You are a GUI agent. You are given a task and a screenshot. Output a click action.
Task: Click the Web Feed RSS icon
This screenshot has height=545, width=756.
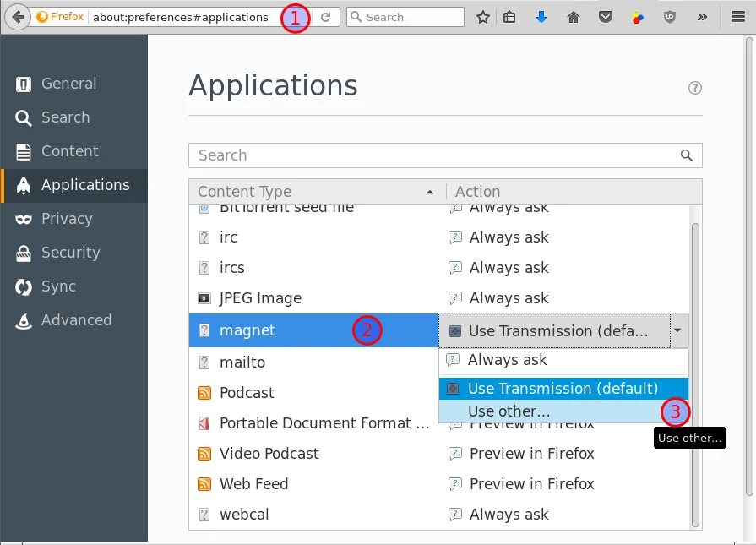click(x=204, y=484)
